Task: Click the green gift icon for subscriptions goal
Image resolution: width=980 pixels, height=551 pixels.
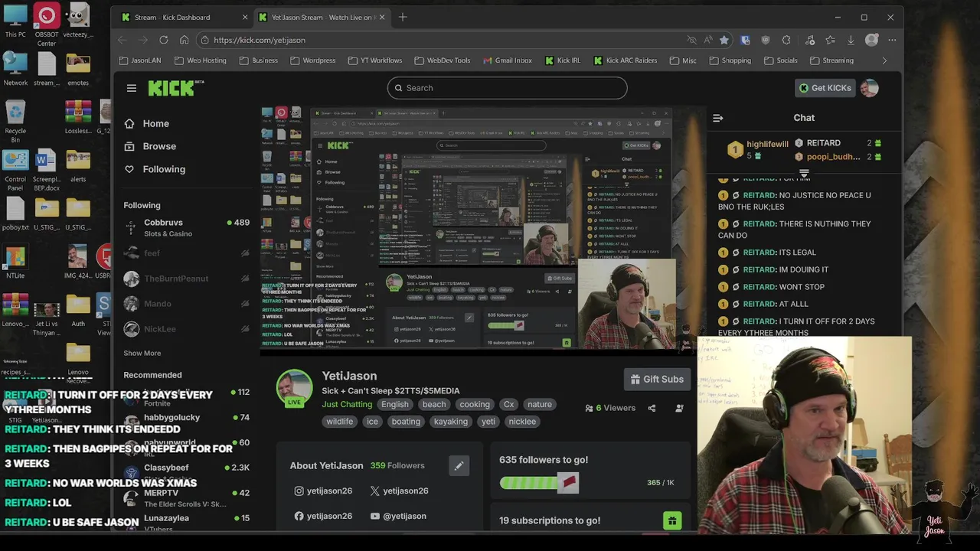Action: pos(671,520)
